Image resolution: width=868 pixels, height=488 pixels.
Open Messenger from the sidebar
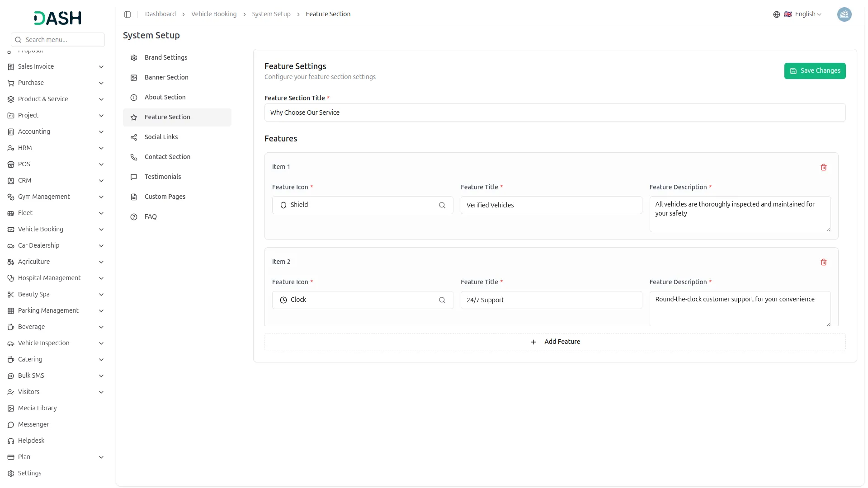click(33, 424)
